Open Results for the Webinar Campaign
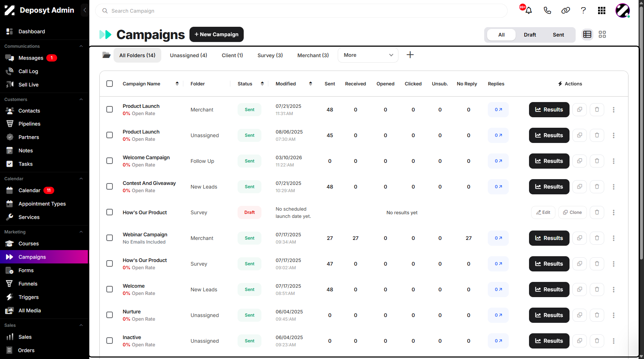 (549, 238)
